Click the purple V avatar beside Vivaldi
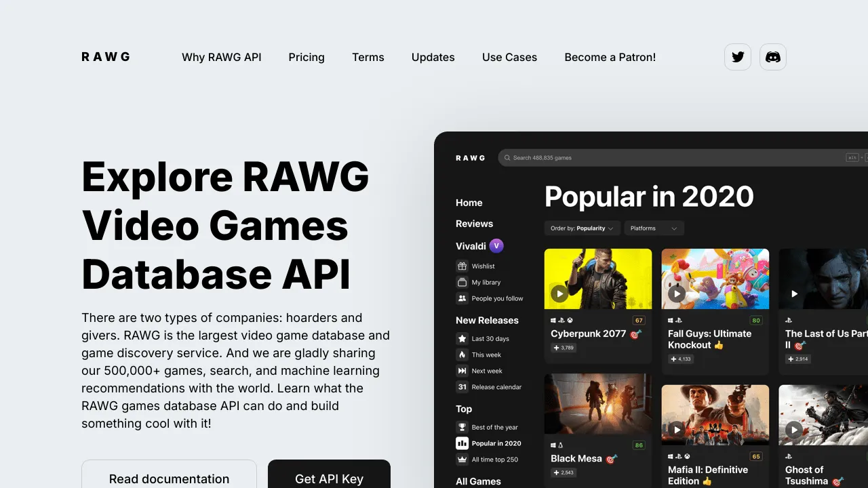The width and height of the screenshot is (868, 488). point(496,245)
